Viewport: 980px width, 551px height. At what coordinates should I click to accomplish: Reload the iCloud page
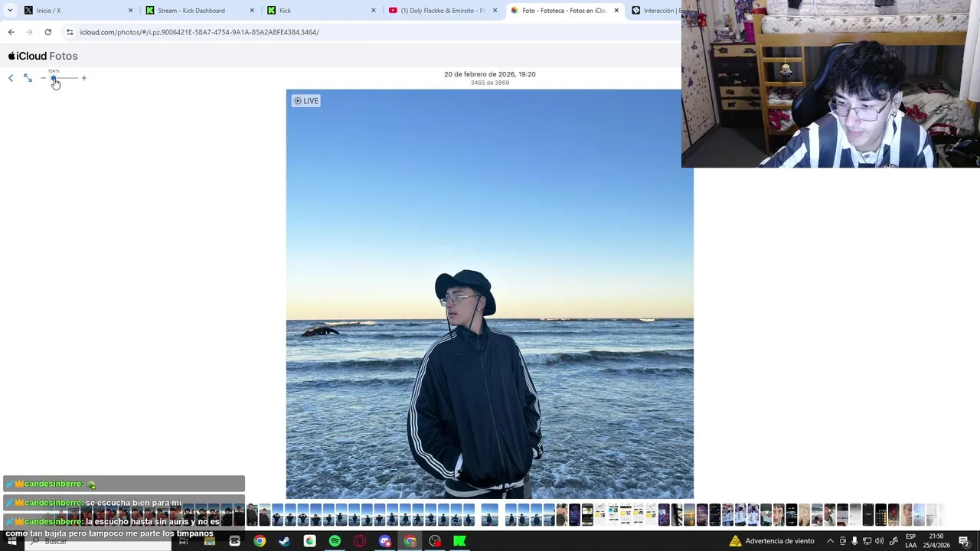[47, 32]
